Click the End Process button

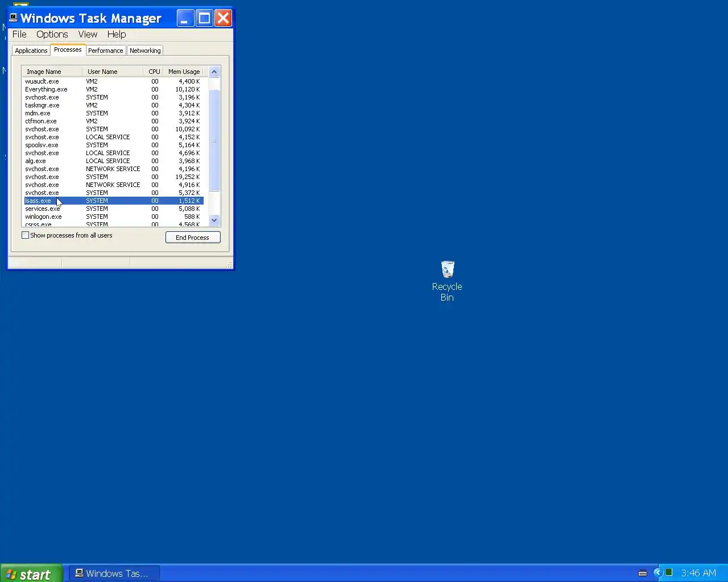(193, 238)
